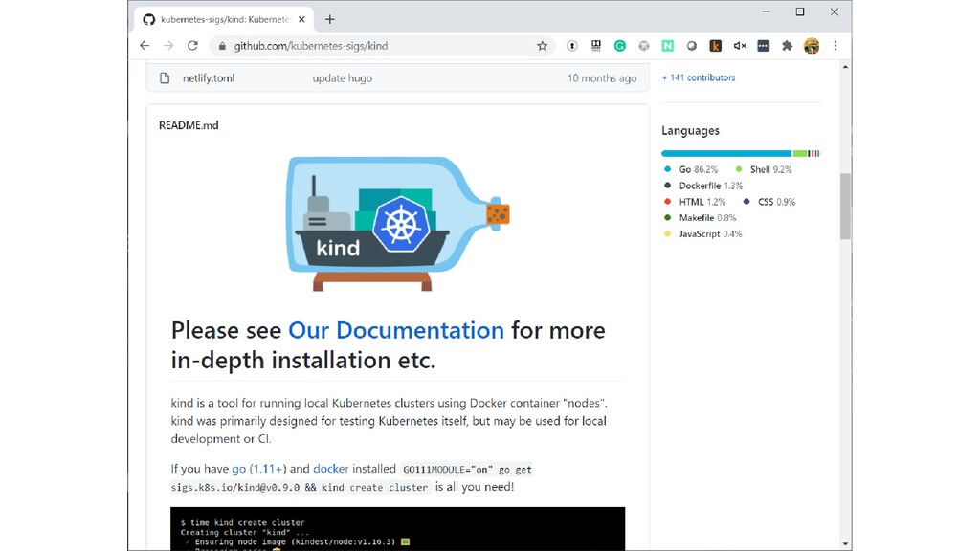
Task: Open the new tab plus button
Action: 330,19
